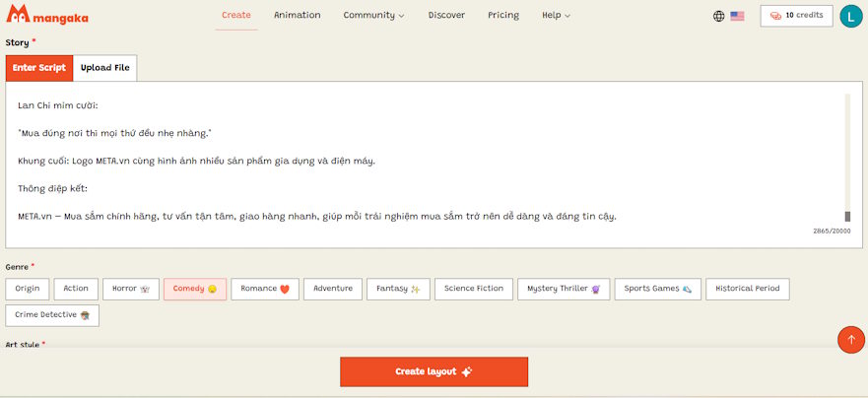Image resolution: width=868 pixels, height=398 pixels.
Task: Choose the Crime Detective genre
Action: tap(52, 315)
